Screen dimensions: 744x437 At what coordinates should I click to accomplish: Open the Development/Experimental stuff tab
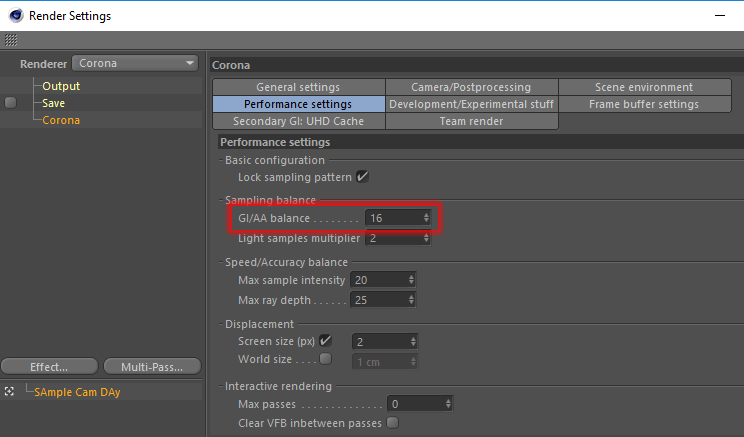(x=472, y=104)
